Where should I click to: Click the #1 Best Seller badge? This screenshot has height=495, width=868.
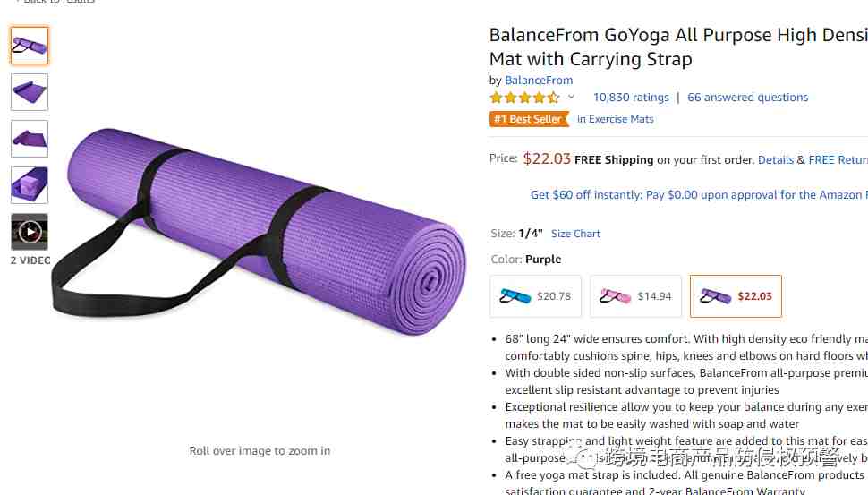(529, 119)
